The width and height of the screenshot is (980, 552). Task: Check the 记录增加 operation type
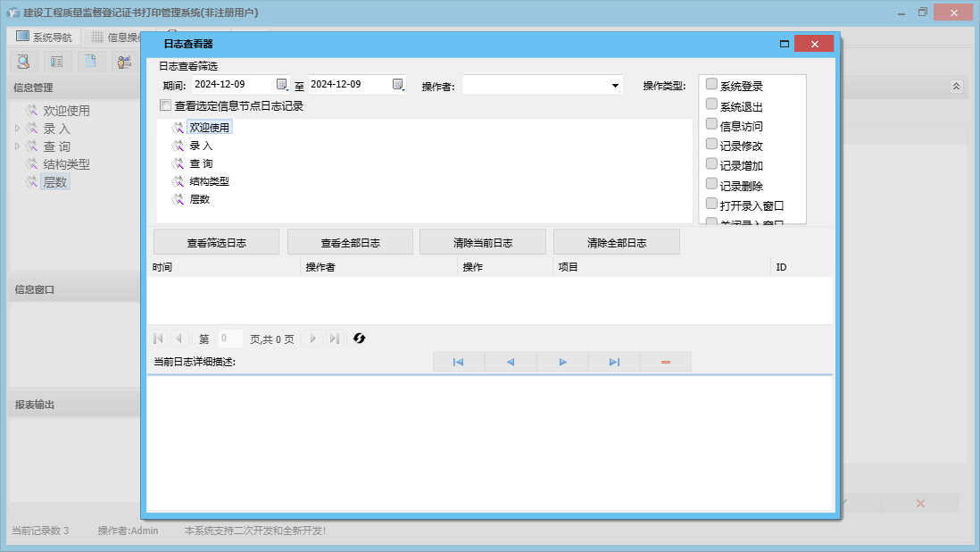pos(711,163)
